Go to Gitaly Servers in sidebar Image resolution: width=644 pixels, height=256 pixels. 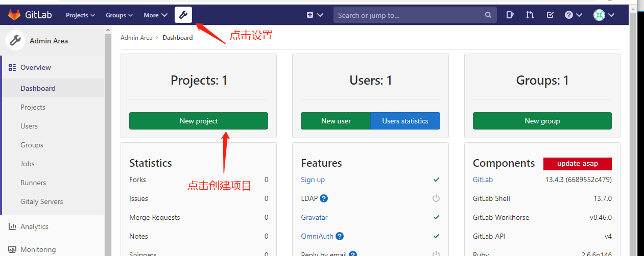tap(42, 201)
